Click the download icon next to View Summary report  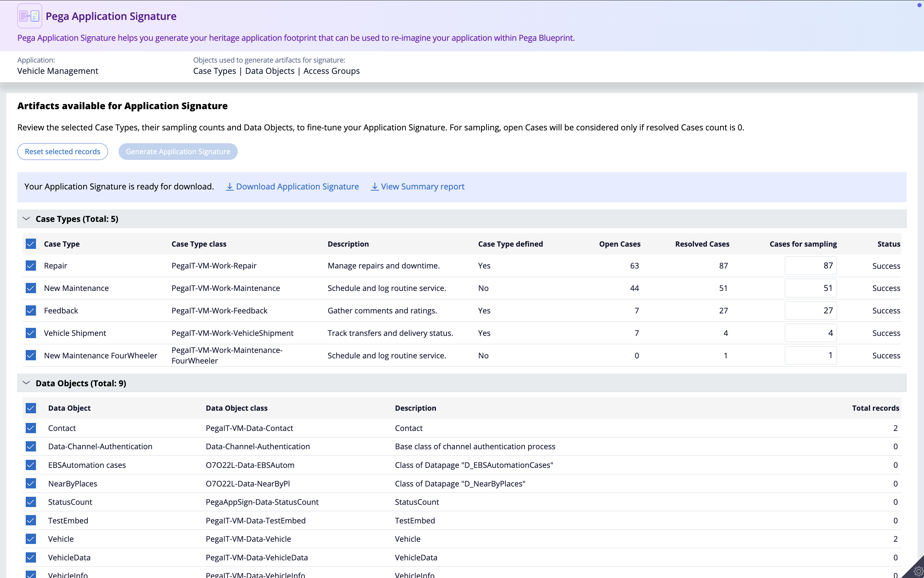coord(374,187)
